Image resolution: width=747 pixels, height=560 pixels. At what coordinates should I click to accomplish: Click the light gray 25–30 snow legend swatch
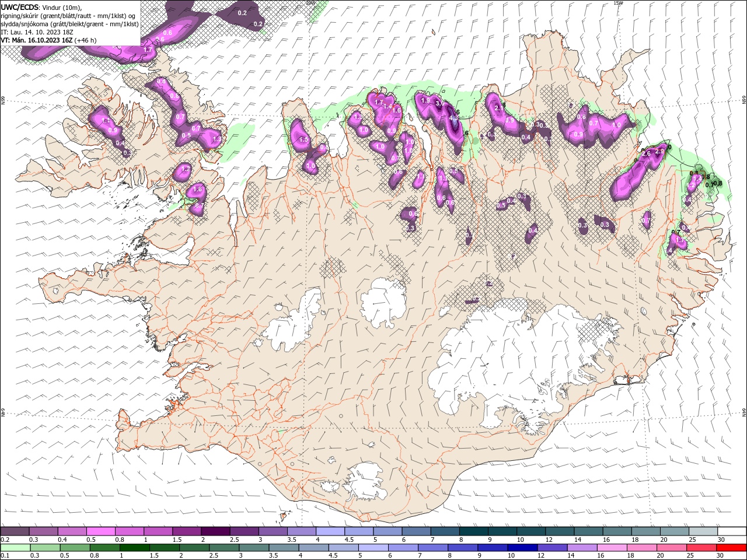tap(702, 531)
